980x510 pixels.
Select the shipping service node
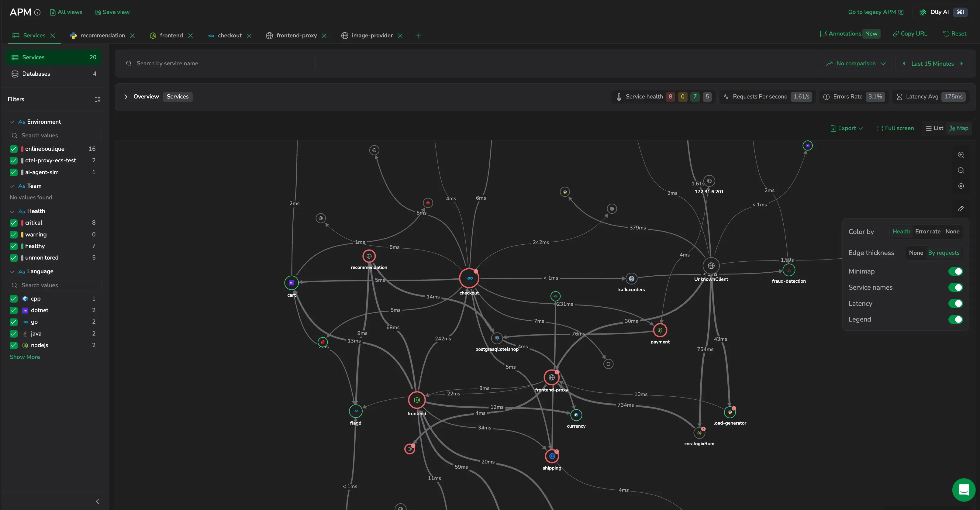552,456
